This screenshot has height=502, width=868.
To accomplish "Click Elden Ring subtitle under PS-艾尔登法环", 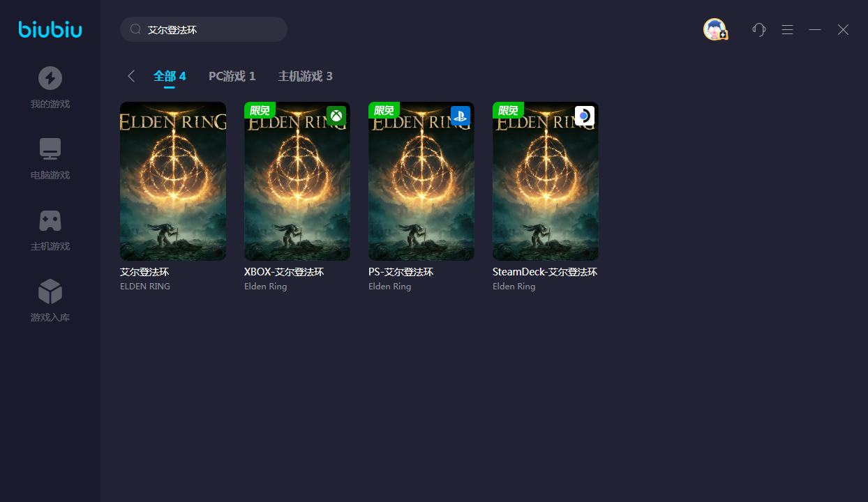I will (x=390, y=287).
